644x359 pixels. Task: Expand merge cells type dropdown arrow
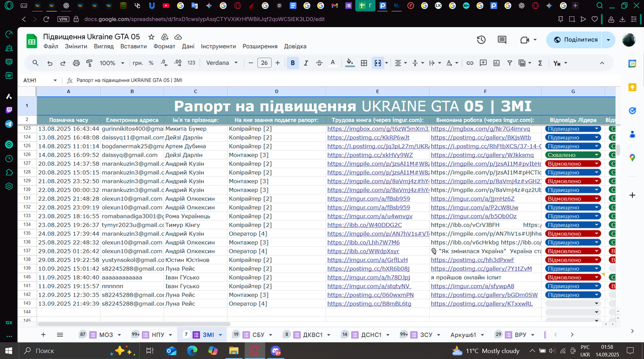385,63
